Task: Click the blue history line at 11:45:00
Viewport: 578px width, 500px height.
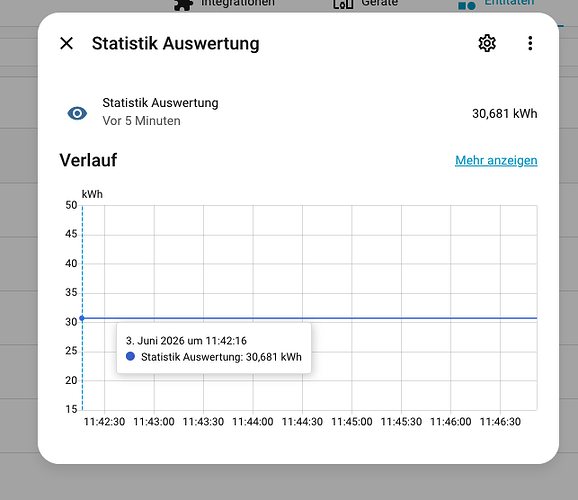Action: [352, 318]
